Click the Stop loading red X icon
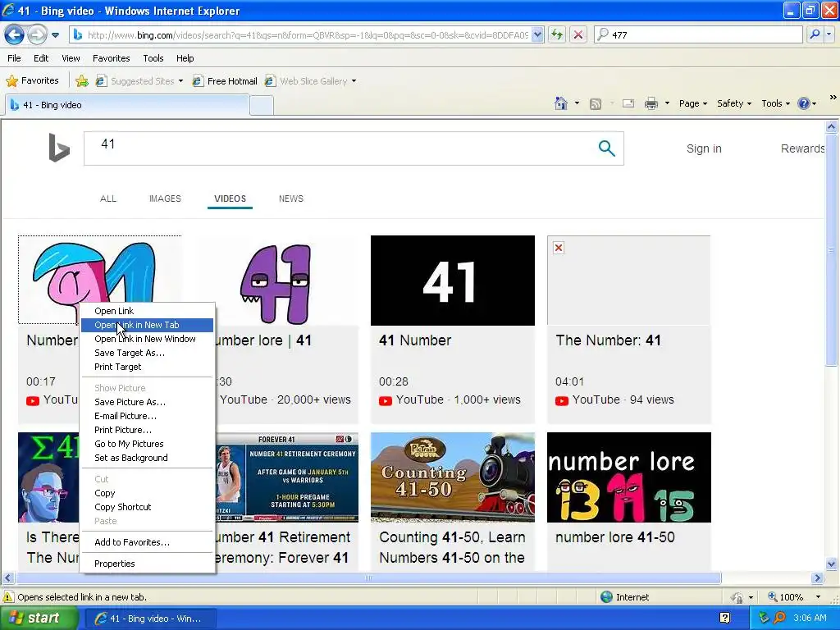This screenshot has height=630, width=840. [578, 34]
